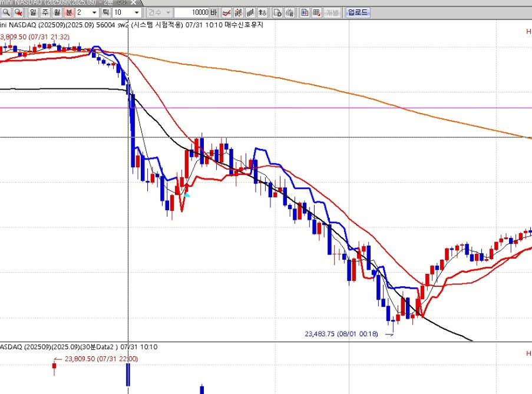Toggle the 분 (minute) period button

pos(68,12)
